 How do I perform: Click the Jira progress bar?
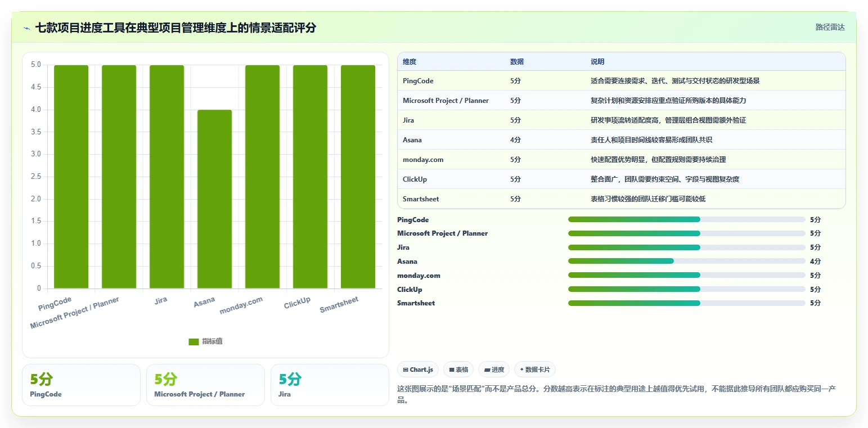(x=687, y=247)
